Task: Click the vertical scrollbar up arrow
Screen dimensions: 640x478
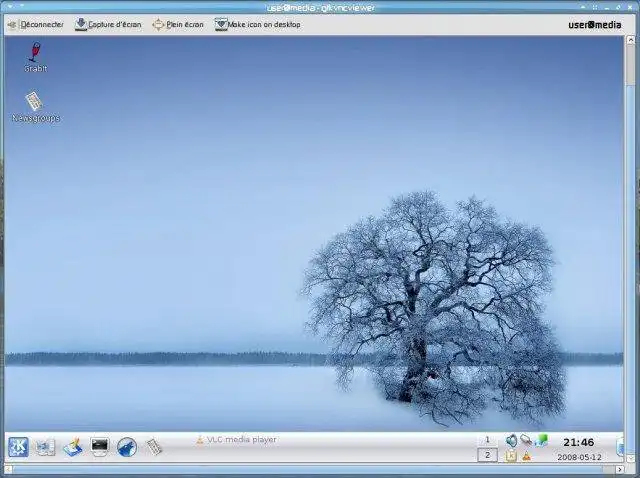Action: pyautogui.click(x=631, y=40)
